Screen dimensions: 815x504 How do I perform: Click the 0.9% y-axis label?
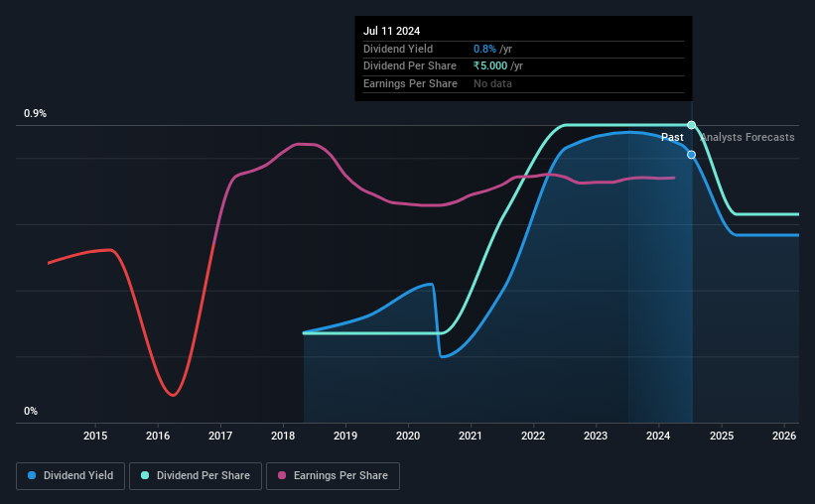pos(36,114)
